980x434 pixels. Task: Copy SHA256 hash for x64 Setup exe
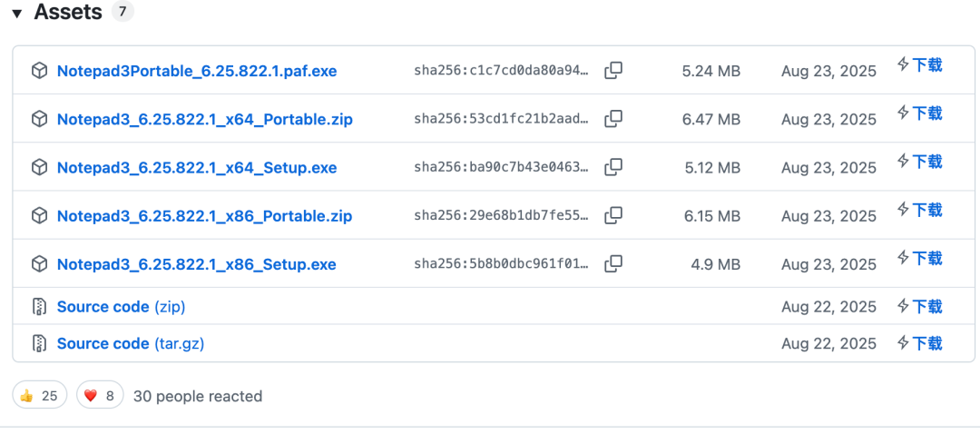coord(613,167)
